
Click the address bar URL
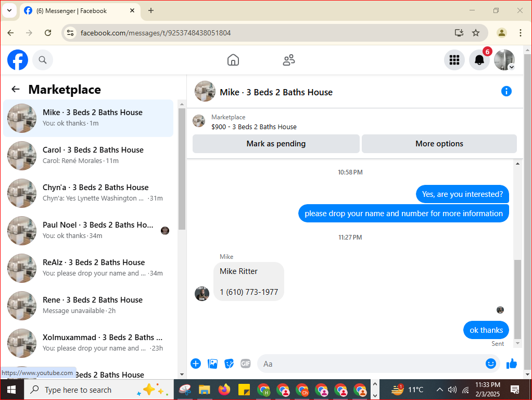[x=156, y=33]
